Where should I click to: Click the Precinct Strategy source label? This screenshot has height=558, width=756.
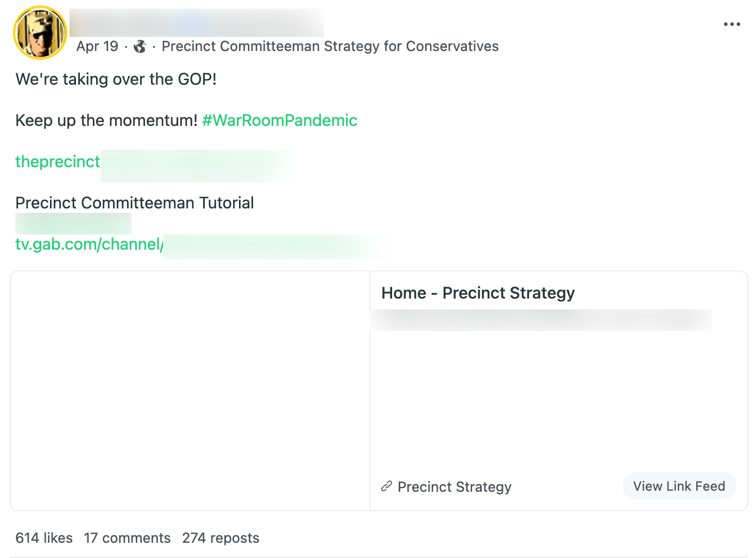[455, 486]
